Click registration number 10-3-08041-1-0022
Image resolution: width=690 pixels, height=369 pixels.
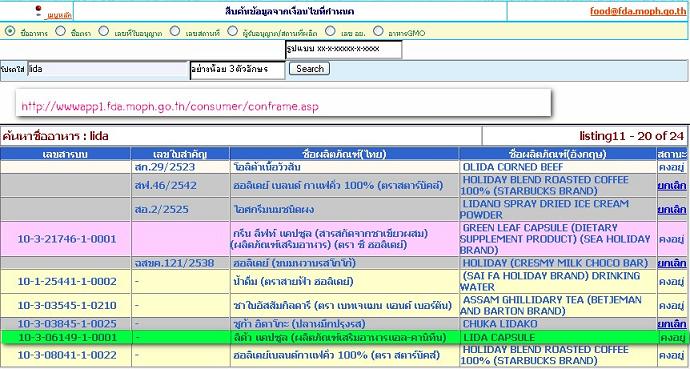click(x=67, y=355)
